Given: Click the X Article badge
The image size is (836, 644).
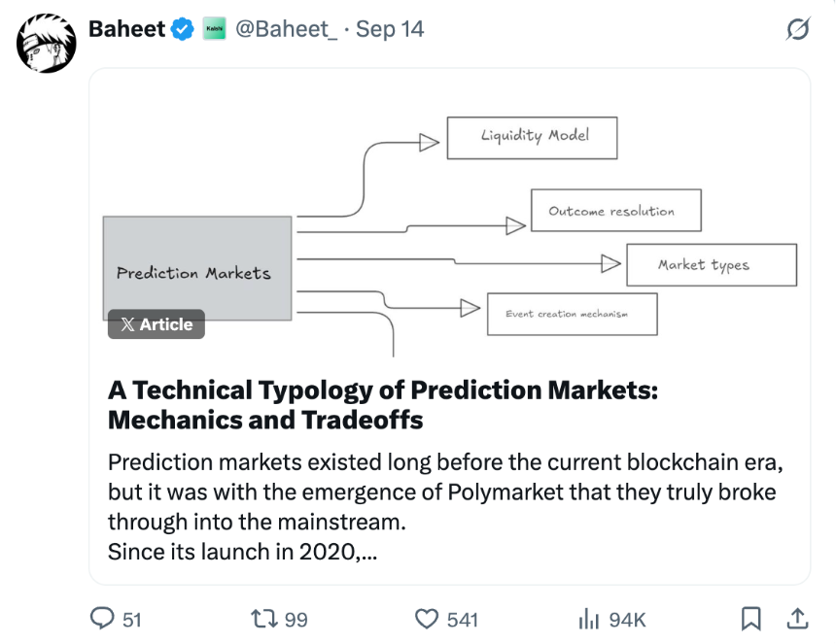Looking at the screenshot, I should [157, 324].
